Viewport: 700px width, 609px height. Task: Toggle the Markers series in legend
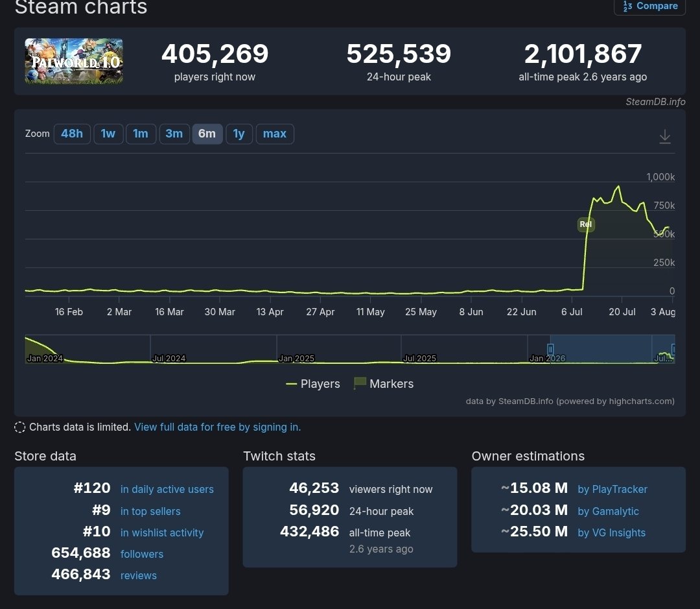pos(384,384)
